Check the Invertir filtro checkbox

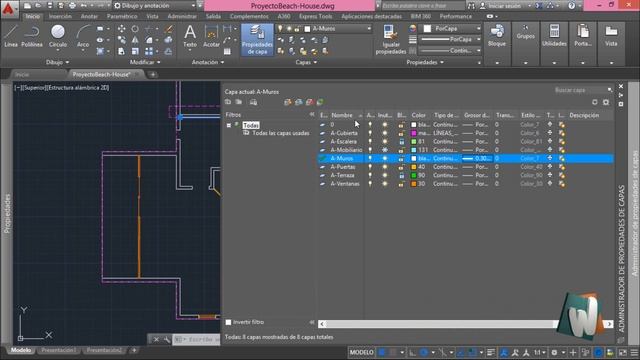click(x=229, y=322)
